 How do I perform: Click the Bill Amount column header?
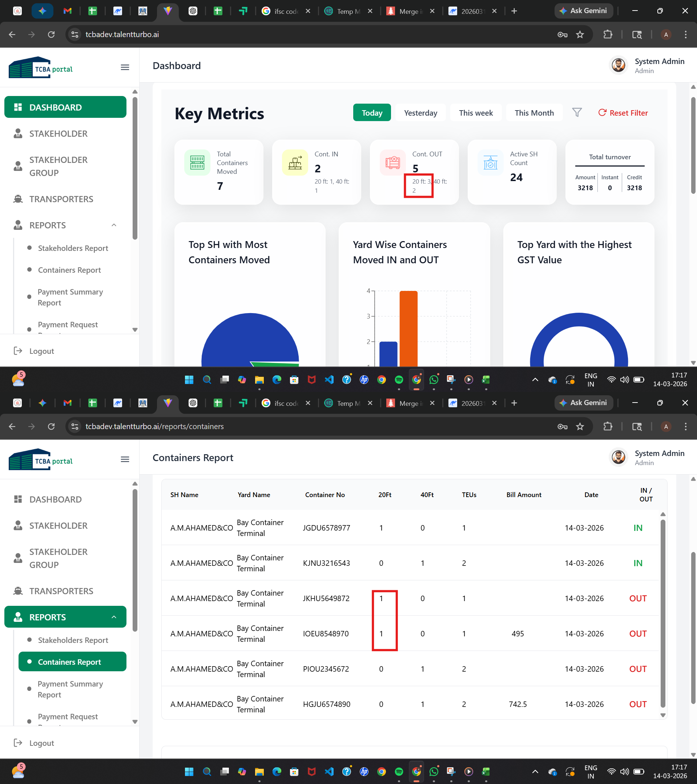[524, 495]
